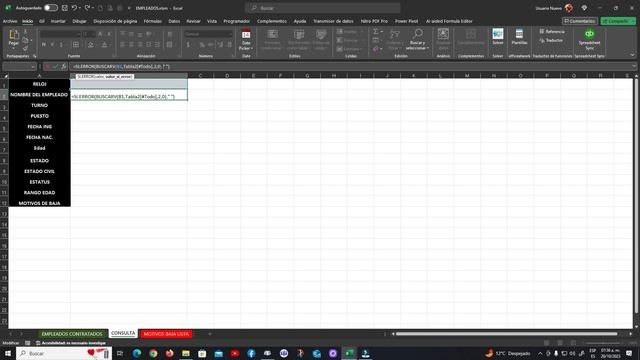Screen dimensions: 640x360
Task: Click the search box labeled Buscar in title bar
Action: click(x=323, y=8)
